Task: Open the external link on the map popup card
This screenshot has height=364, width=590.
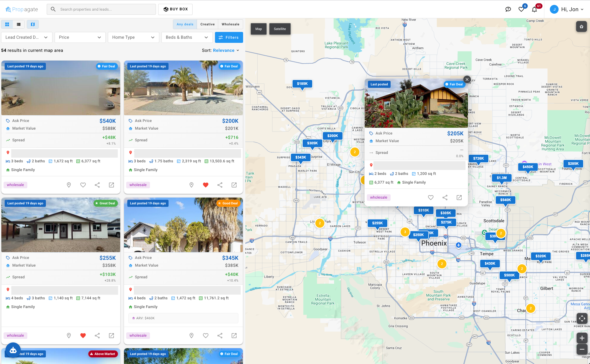Action: tap(459, 197)
